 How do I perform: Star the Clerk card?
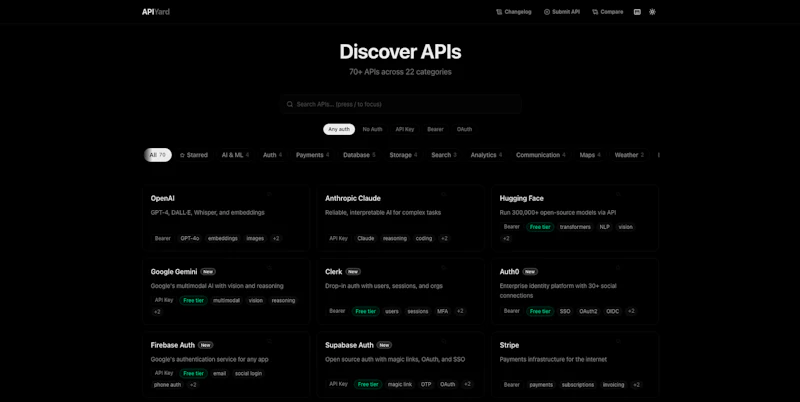pos(444,267)
